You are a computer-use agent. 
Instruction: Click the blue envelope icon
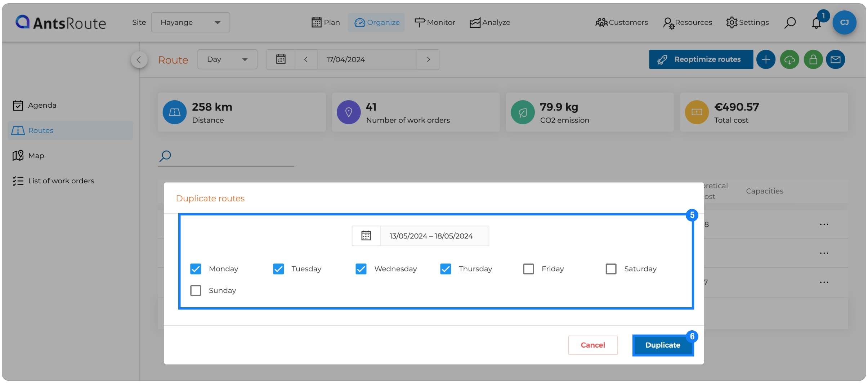coord(836,59)
